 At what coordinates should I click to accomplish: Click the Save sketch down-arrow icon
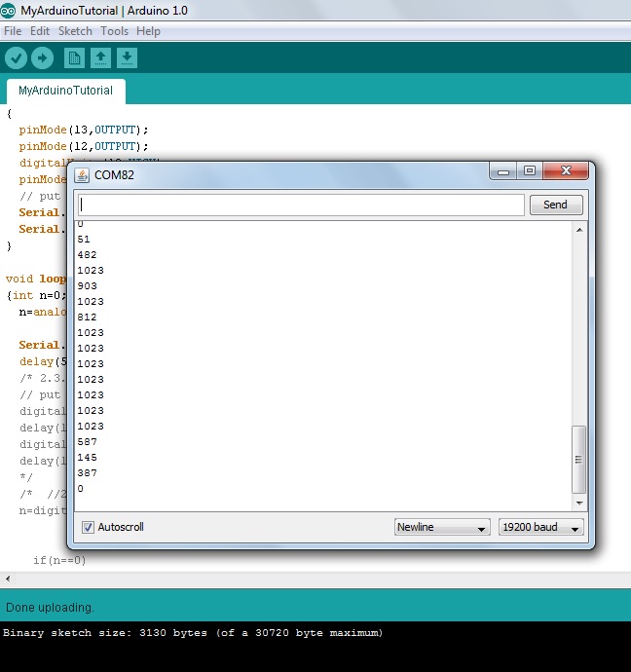127,57
